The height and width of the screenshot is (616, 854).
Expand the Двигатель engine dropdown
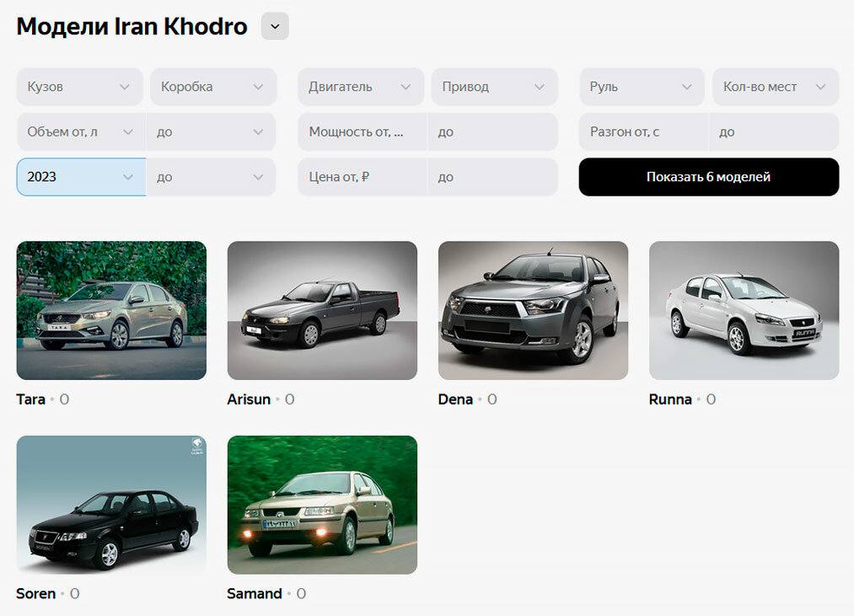[x=361, y=87]
